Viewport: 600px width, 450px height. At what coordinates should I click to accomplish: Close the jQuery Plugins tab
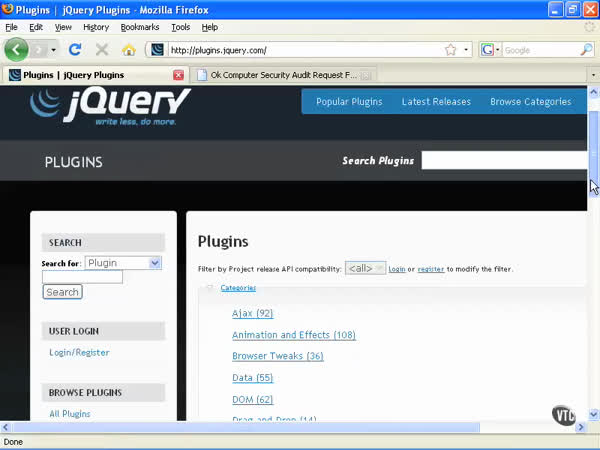click(x=178, y=75)
